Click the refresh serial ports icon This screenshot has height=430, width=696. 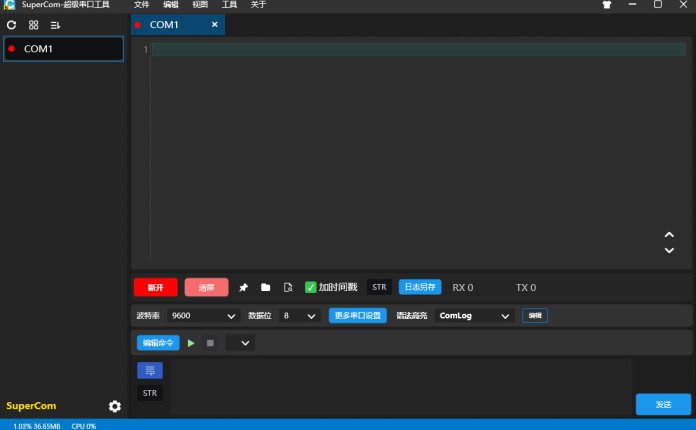coord(12,24)
